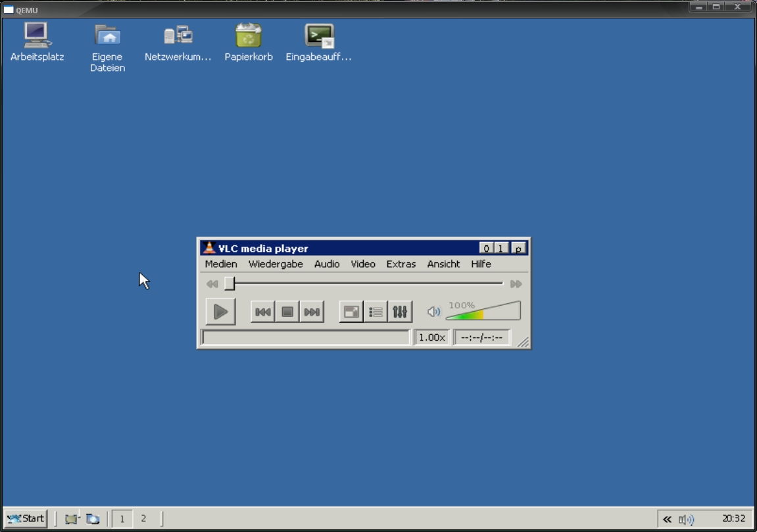The width and height of the screenshot is (757, 532).
Task: Expand the Audio menu
Action: pyautogui.click(x=327, y=264)
